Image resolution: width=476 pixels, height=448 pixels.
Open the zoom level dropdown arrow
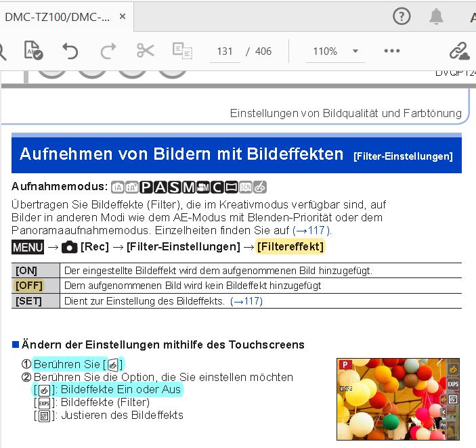[355, 51]
